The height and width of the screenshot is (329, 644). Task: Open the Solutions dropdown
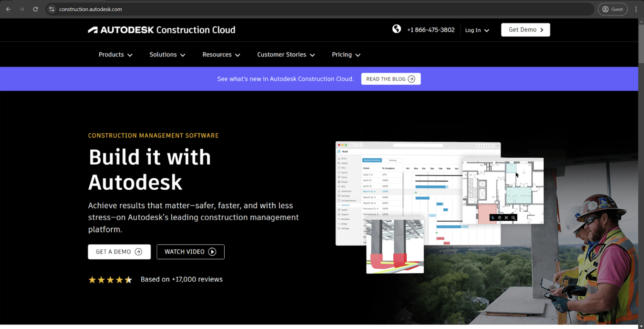[x=167, y=54]
